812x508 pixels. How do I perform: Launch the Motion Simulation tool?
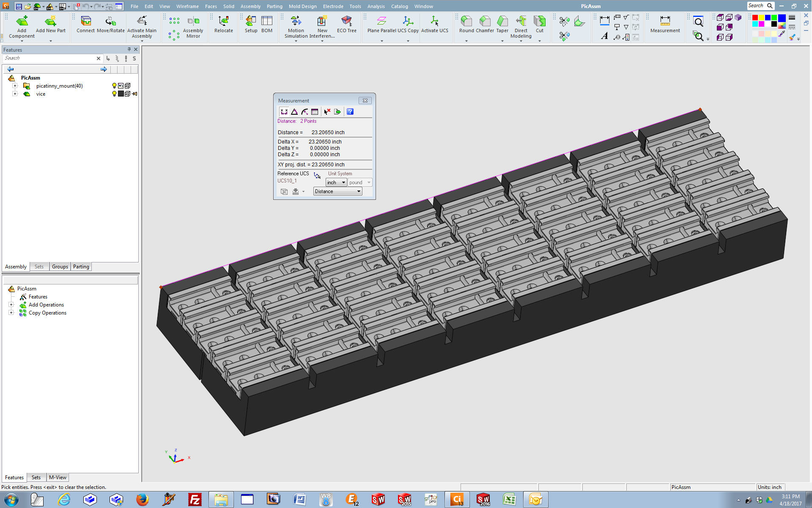coord(296,21)
